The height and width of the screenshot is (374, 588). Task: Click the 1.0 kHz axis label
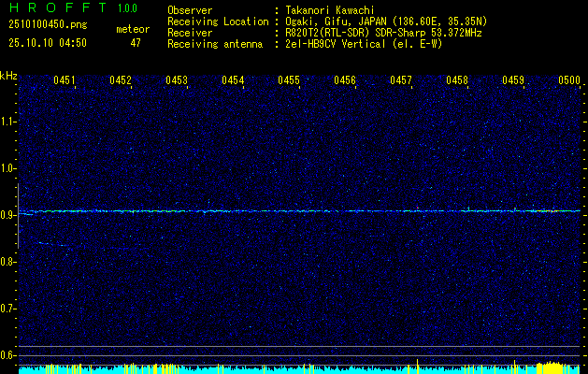tap(8, 168)
